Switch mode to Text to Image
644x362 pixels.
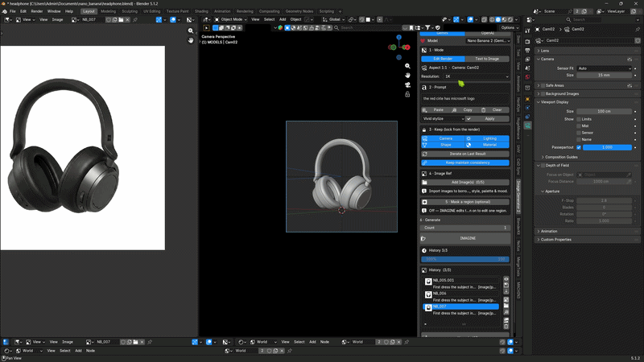[x=487, y=59]
